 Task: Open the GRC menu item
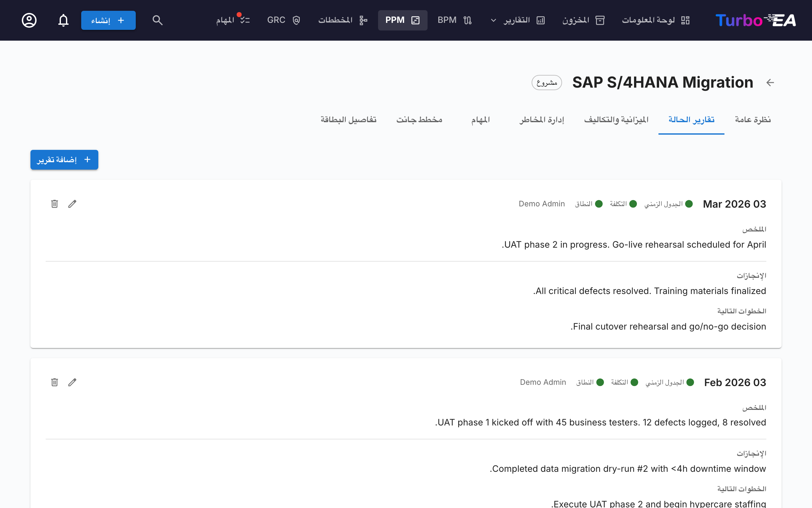click(x=284, y=20)
